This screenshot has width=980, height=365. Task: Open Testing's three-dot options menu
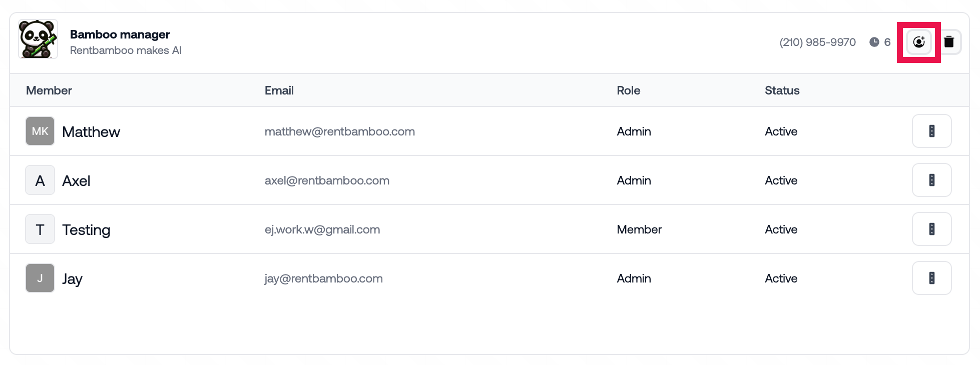pos(931,229)
